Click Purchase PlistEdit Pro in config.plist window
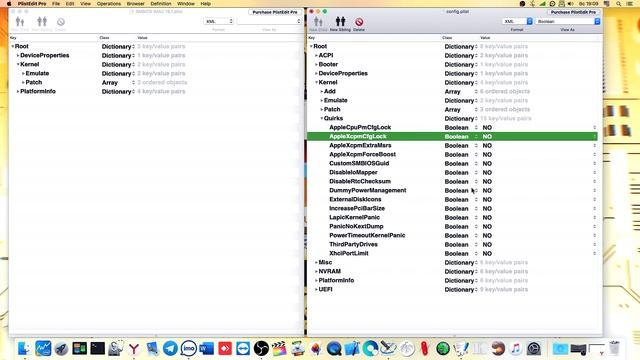640x360 pixels. pos(573,12)
